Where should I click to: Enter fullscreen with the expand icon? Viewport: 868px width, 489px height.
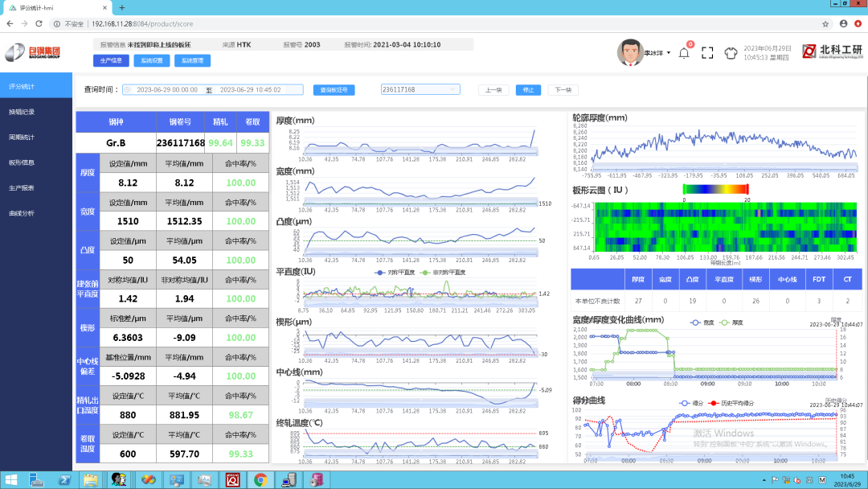pyautogui.click(x=707, y=53)
